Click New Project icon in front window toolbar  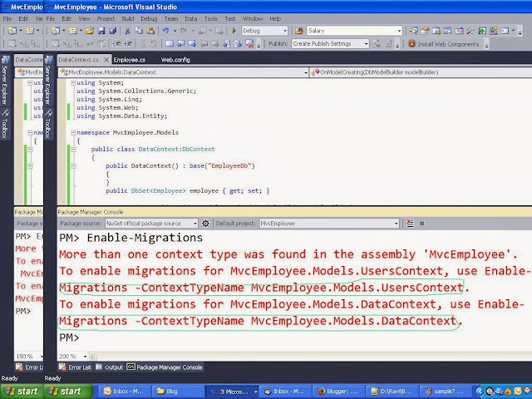point(56,31)
